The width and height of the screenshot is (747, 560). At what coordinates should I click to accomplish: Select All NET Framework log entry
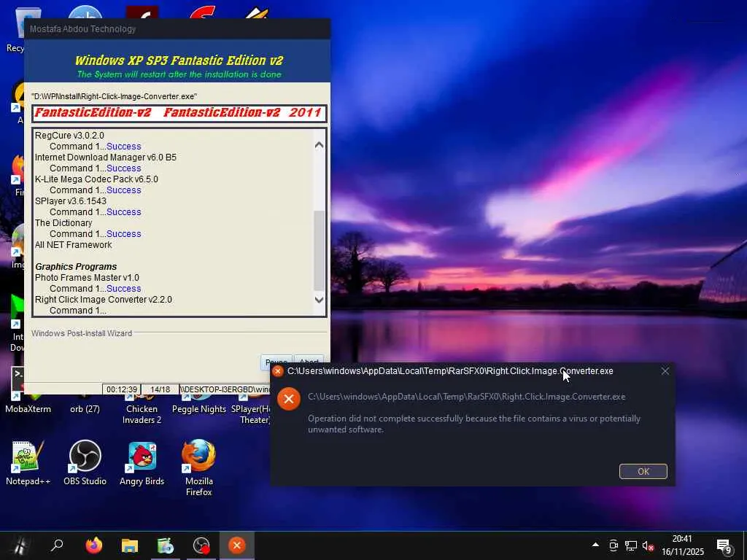(74, 245)
